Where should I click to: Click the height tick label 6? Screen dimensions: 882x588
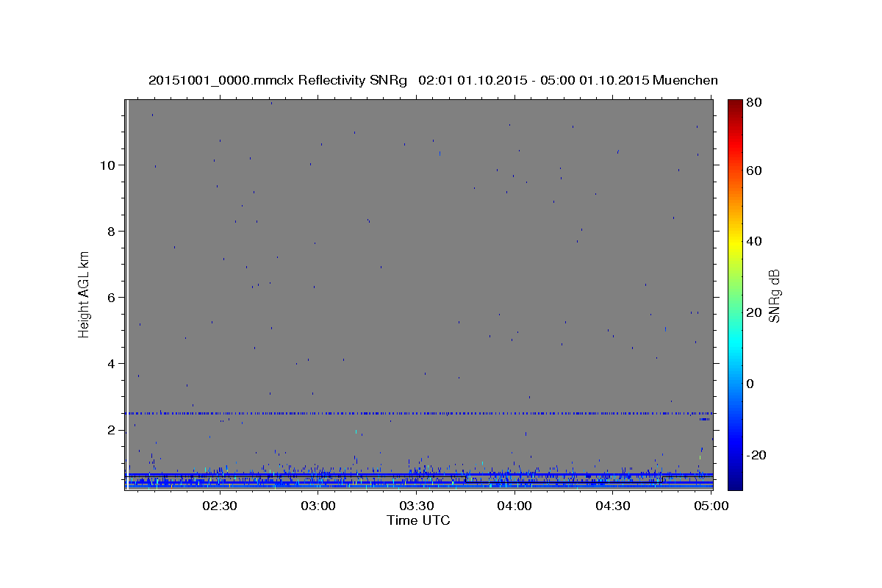[110, 297]
